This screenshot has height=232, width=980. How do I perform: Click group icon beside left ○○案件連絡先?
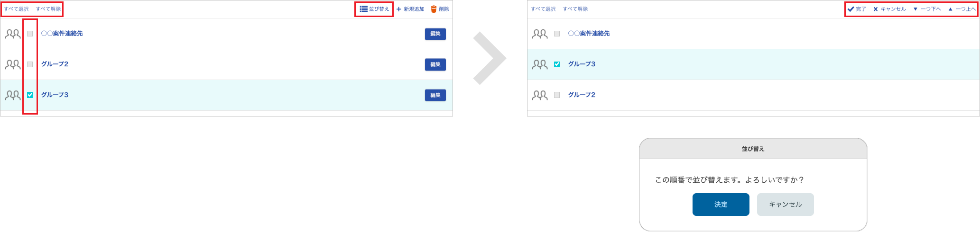13,34
